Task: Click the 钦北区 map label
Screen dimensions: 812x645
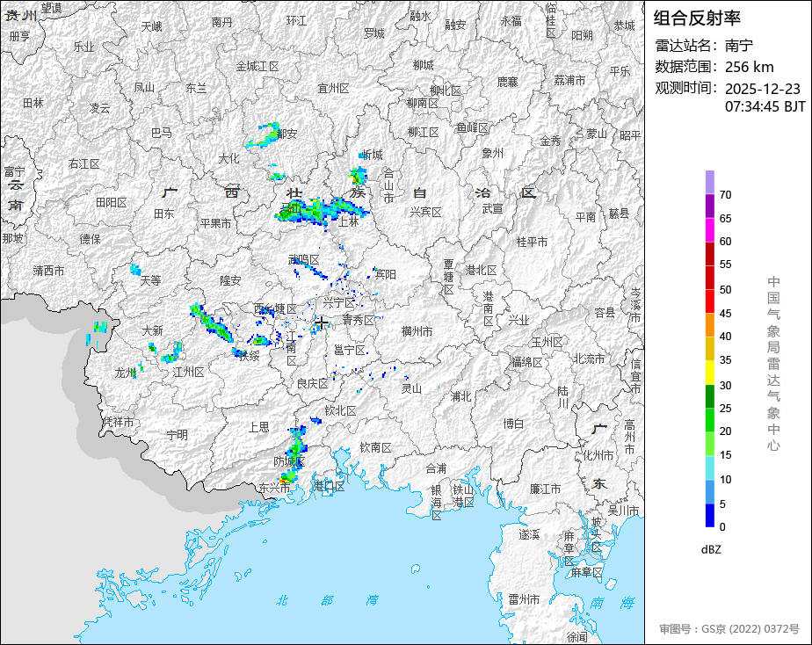Action: [340, 410]
